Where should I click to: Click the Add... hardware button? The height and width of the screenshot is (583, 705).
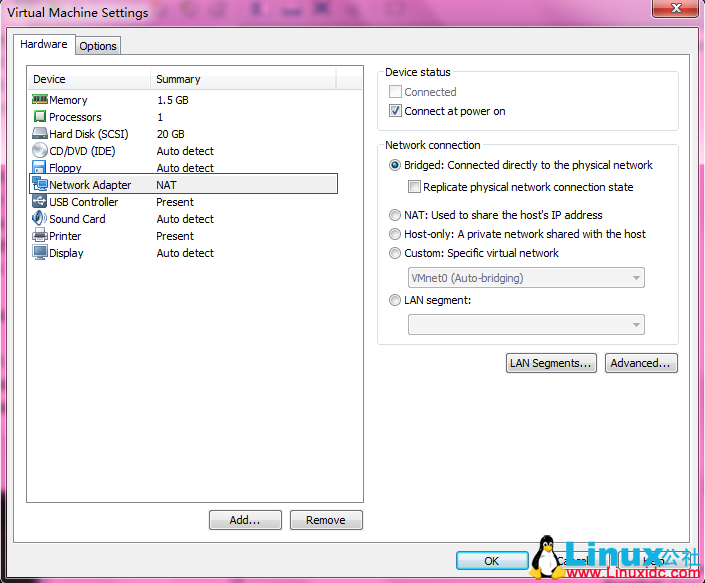coord(245,520)
